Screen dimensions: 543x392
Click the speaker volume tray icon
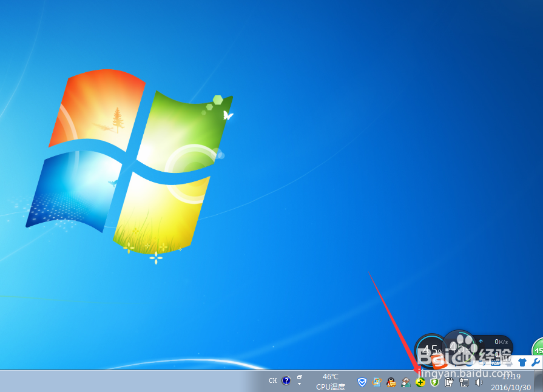coord(479,382)
